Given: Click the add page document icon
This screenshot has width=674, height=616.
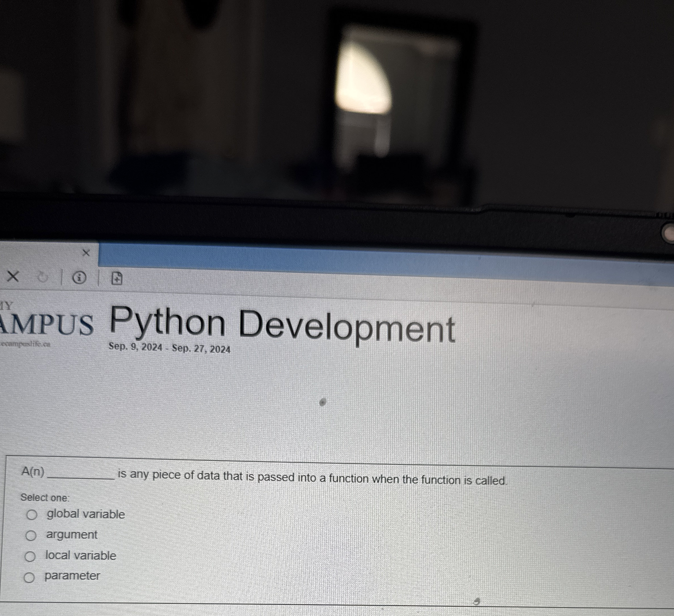Looking at the screenshot, I should 117,278.
